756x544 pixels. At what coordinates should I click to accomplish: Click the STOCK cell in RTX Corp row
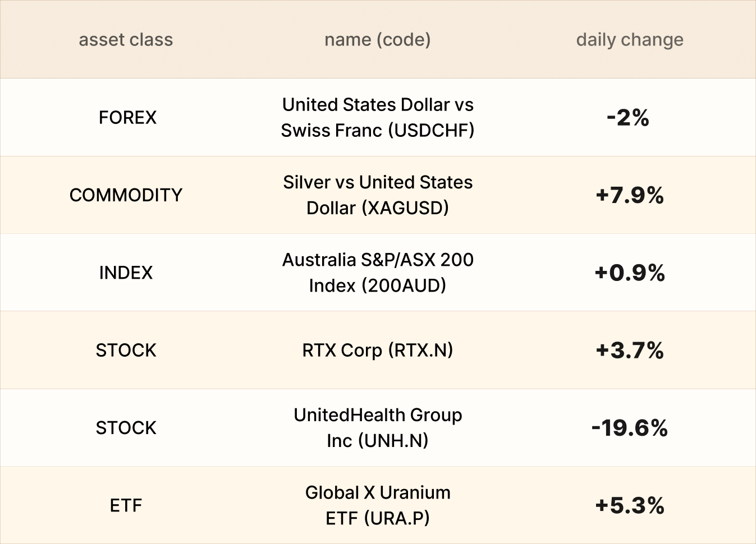tap(126, 351)
